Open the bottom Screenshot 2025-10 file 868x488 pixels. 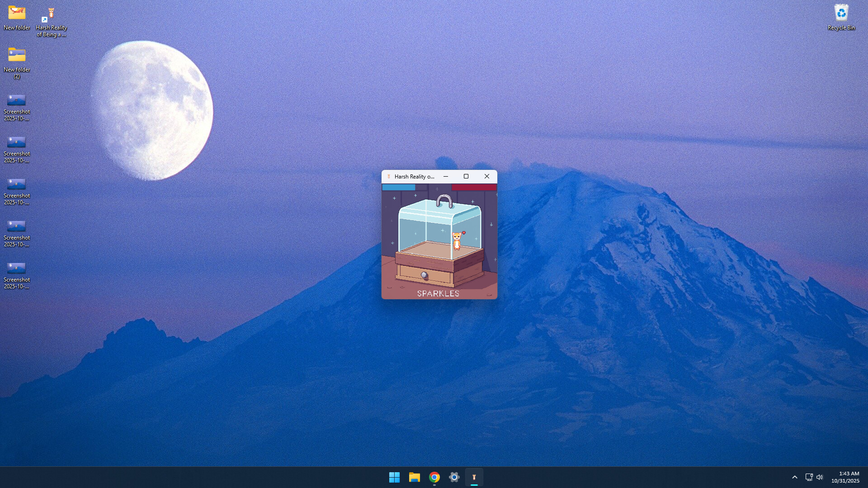(x=17, y=269)
